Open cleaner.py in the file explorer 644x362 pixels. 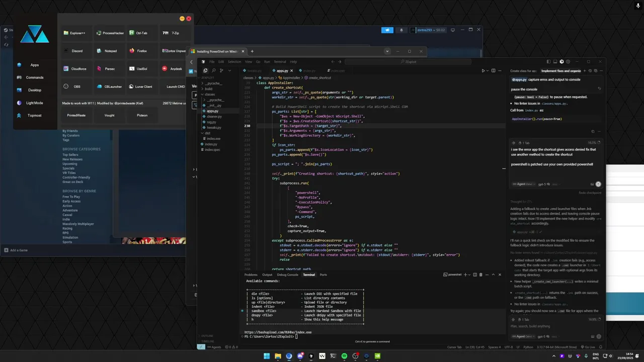[x=214, y=117]
